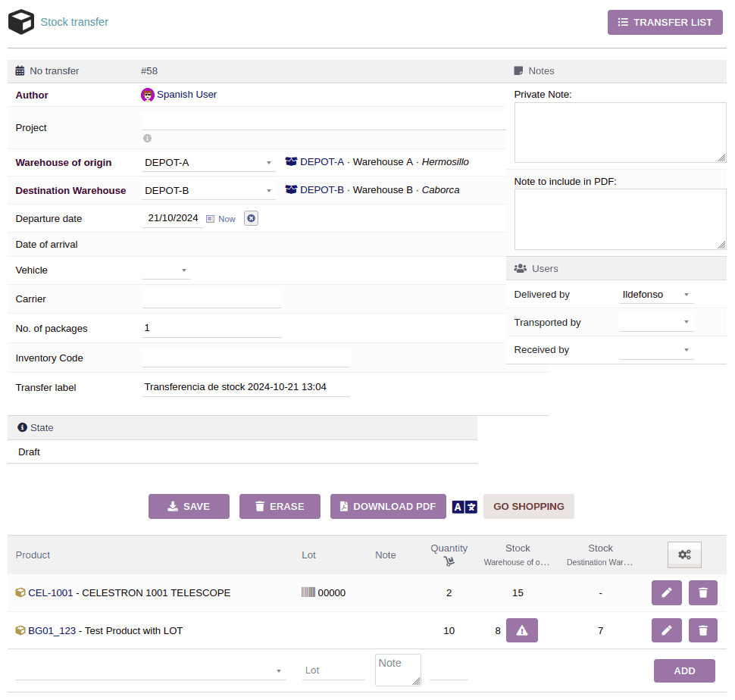The height and width of the screenshot is (700, 735).
Task: Click the Private Note text area
Action: (619, 133)
